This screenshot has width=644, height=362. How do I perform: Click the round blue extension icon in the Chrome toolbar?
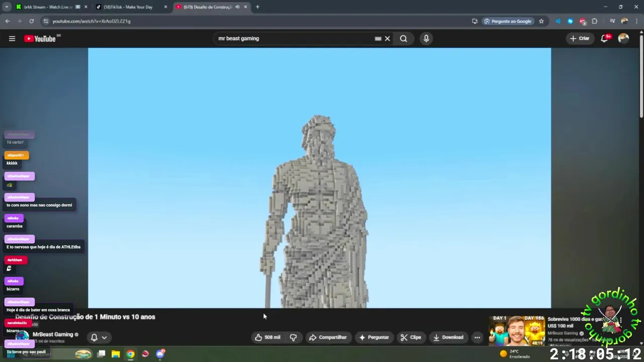click(570, 21)
